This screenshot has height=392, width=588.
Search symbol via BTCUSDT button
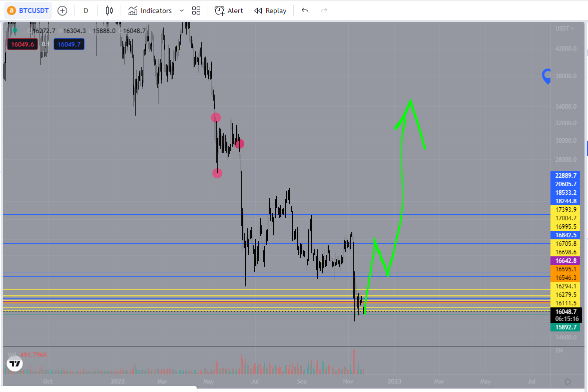click(x=28, y=11)
